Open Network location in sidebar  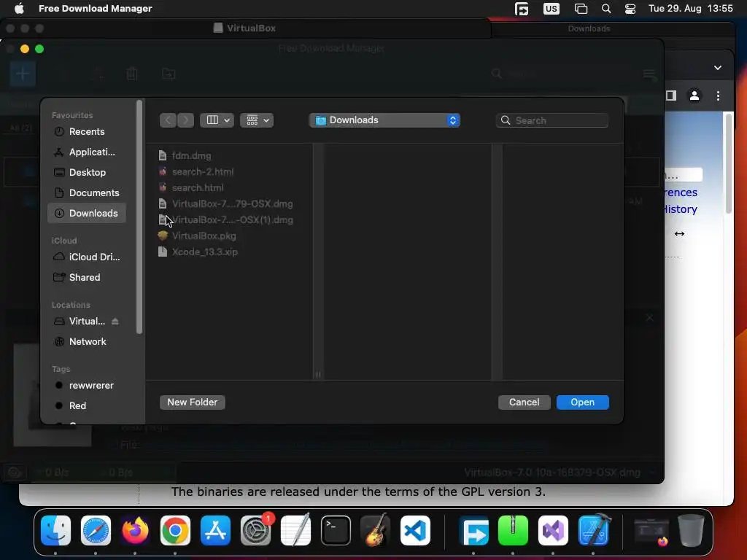tap(86, 341)
